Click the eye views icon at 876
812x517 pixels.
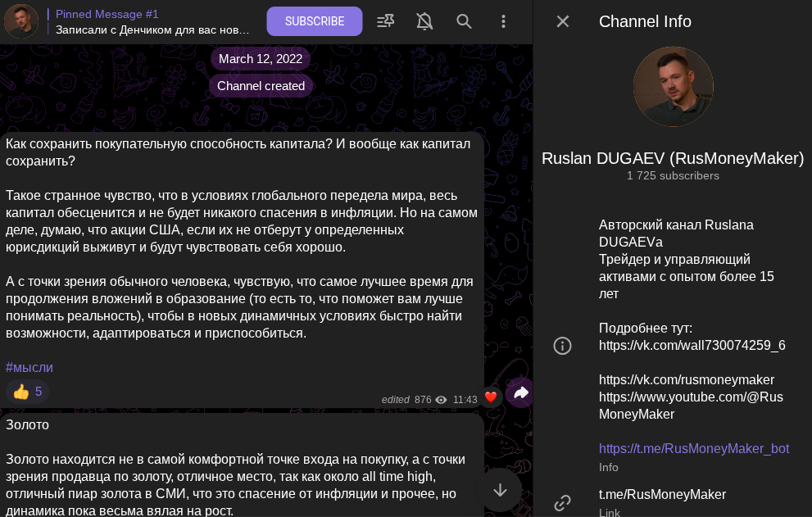point(441,400)
